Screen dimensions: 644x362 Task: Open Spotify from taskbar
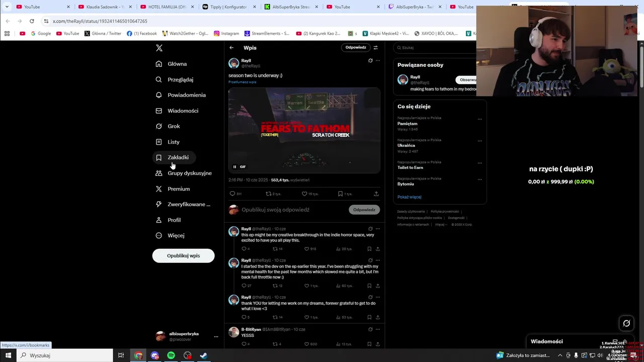(x=171, y=355)
